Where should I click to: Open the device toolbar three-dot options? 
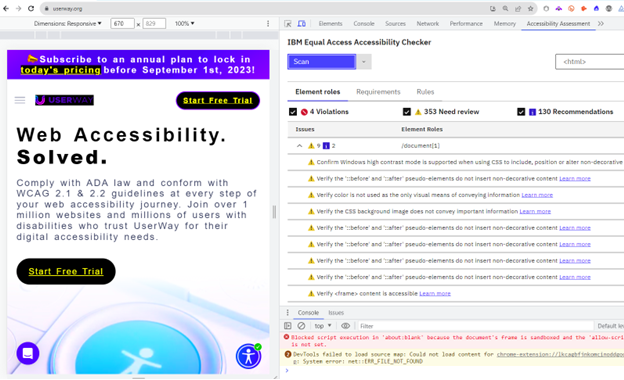[x=268, y=24]
